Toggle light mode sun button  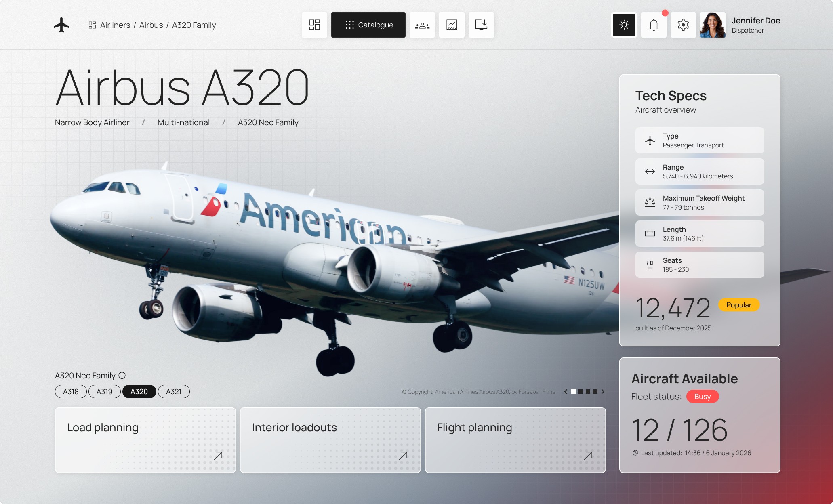[624, 25]
